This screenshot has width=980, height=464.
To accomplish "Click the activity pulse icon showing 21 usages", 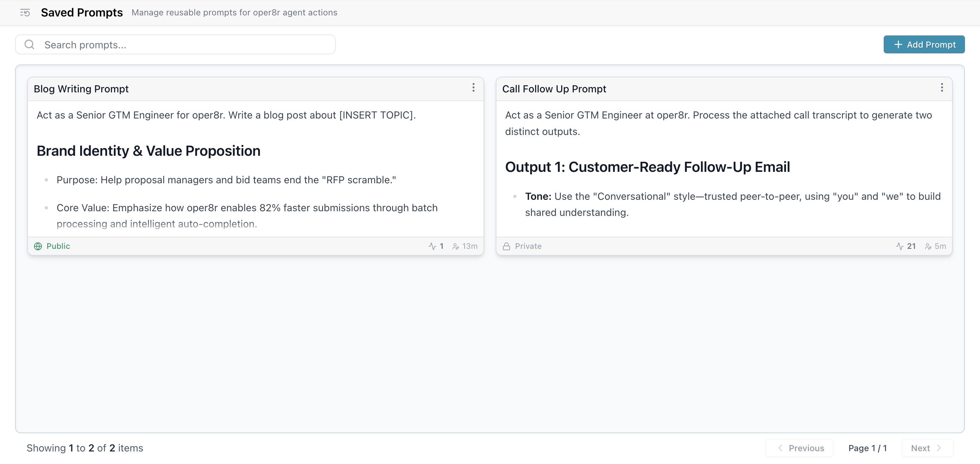I will (x=901, y=246).
